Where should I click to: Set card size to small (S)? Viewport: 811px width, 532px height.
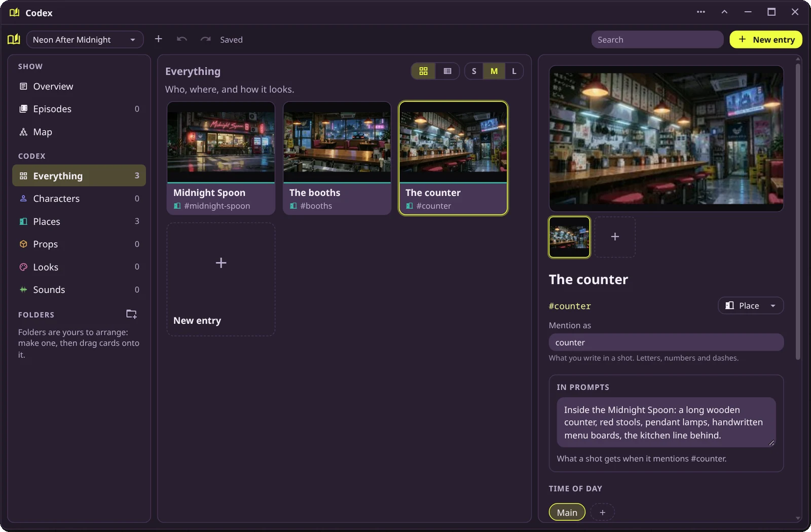pyautogui.click(x=474, y=71)
